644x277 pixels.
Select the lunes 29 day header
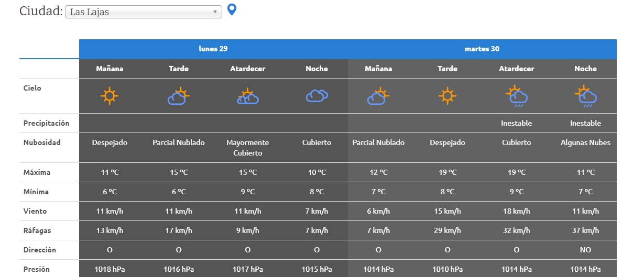213,49
